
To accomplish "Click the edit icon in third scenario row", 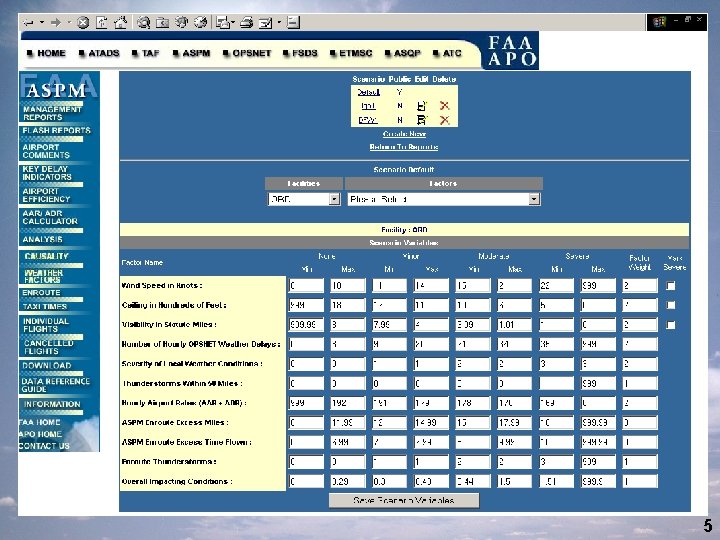I will [421, 120].
